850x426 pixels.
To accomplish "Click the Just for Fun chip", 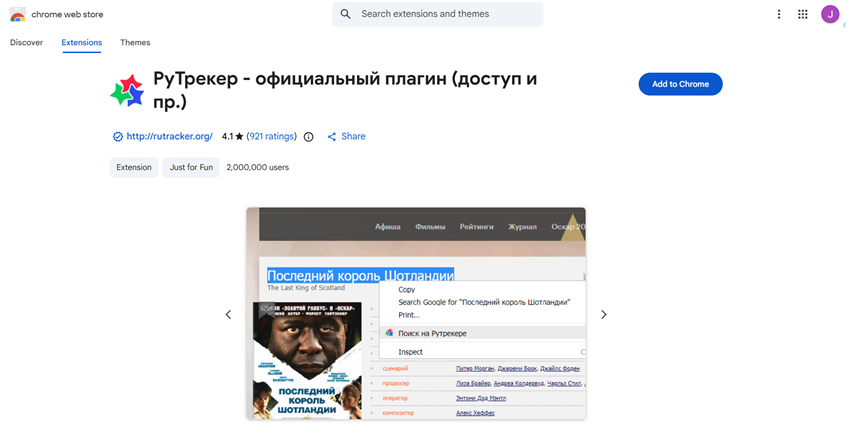I will click(191, 167).
